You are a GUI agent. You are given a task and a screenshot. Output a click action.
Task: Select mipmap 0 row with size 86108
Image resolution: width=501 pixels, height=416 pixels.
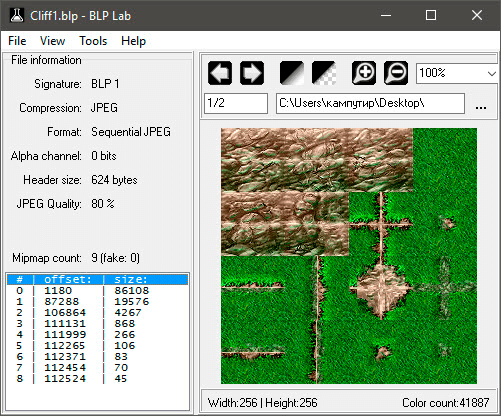(x=98, y=290)
